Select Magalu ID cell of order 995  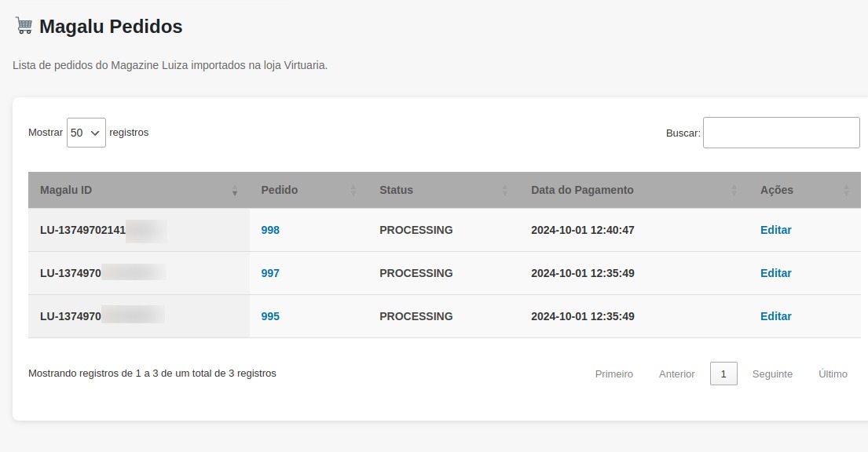tap(139, 316)
